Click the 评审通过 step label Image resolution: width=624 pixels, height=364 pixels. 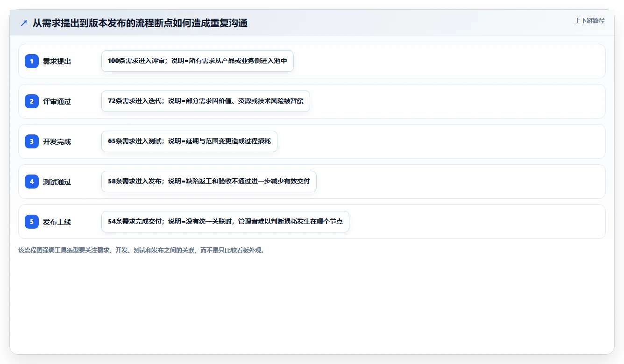[x=57, y=101]
